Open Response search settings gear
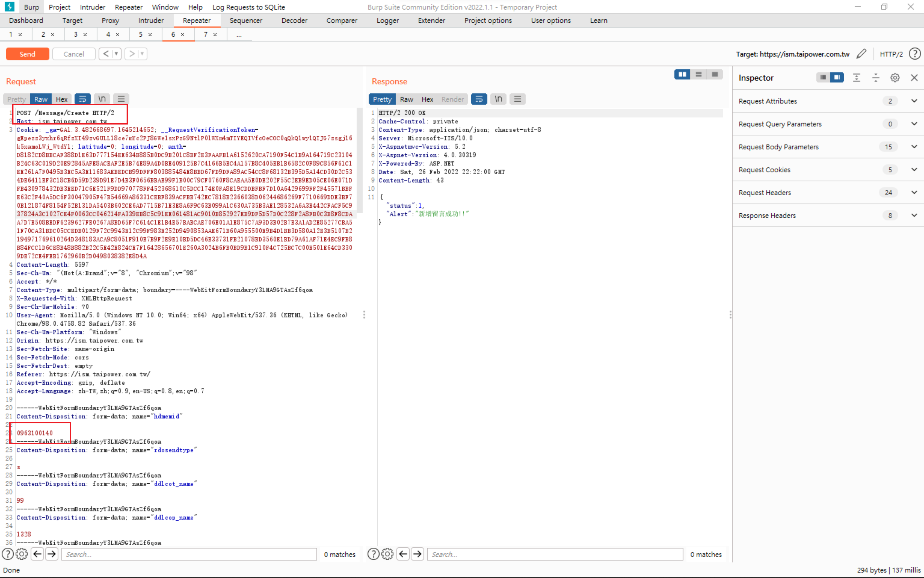 pyautogui.click(x=387, y=554)
